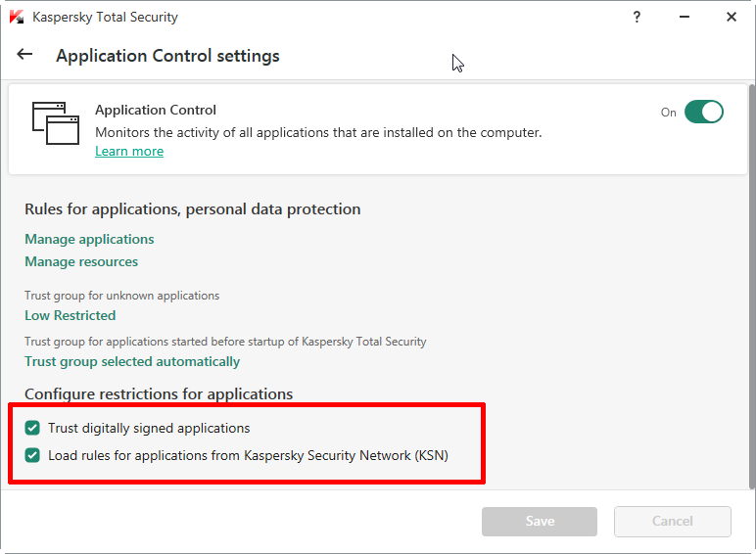Image resolution: width=756 pixels, height=554 pixels.
Task: Open help with the question mark icon
Action: click(x=637, y=17)
